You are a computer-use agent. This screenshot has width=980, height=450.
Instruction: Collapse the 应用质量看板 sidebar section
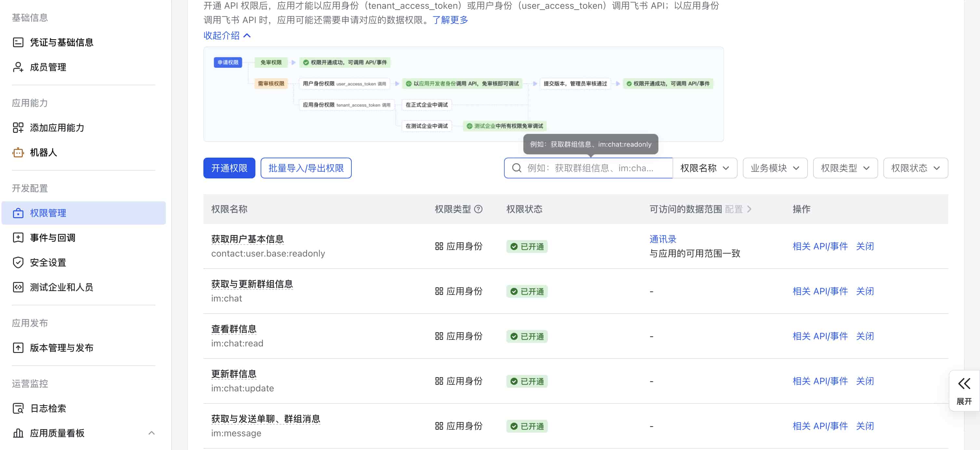pos(151,433)
